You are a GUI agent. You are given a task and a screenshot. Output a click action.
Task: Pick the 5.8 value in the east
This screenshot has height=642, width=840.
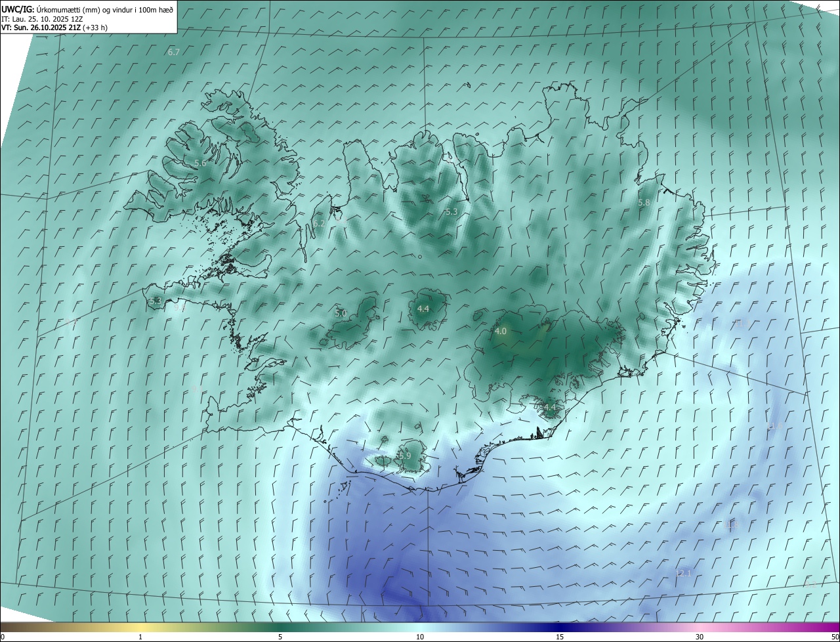coord(644,203)
